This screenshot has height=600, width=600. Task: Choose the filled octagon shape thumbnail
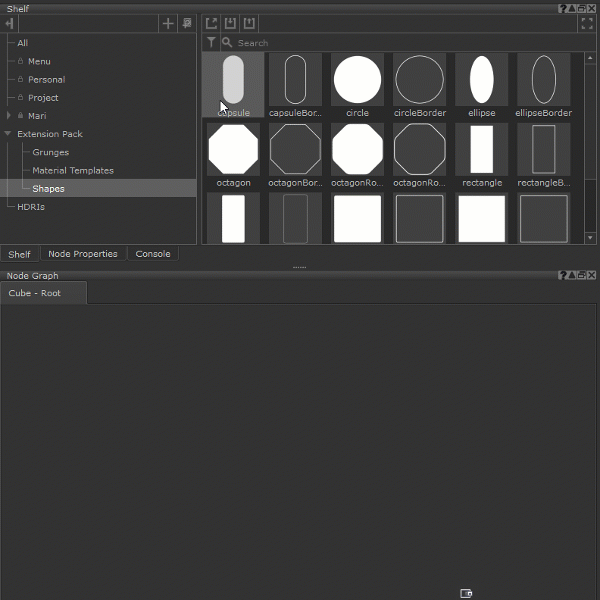[x=233, y=150]
